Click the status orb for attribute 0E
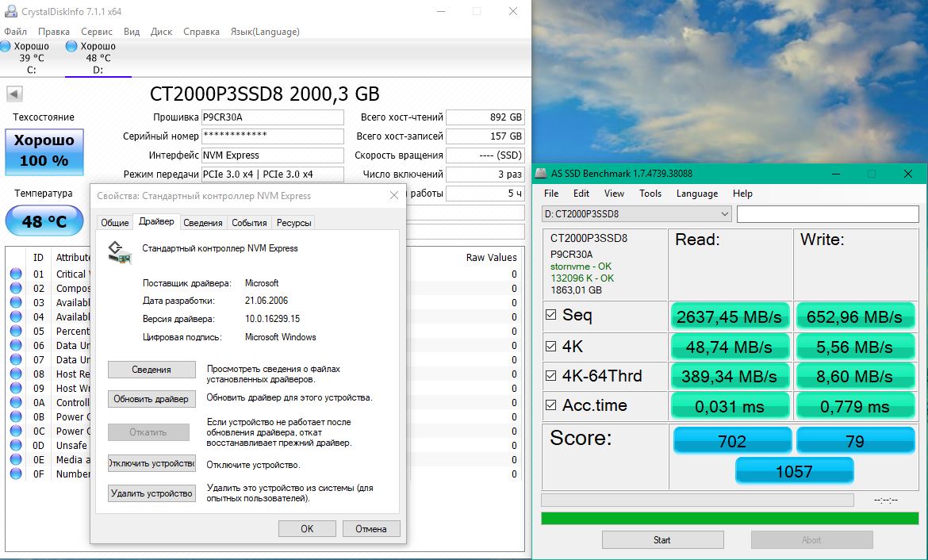The height and width of the screenshot is (560, 928). coord(16,459)
